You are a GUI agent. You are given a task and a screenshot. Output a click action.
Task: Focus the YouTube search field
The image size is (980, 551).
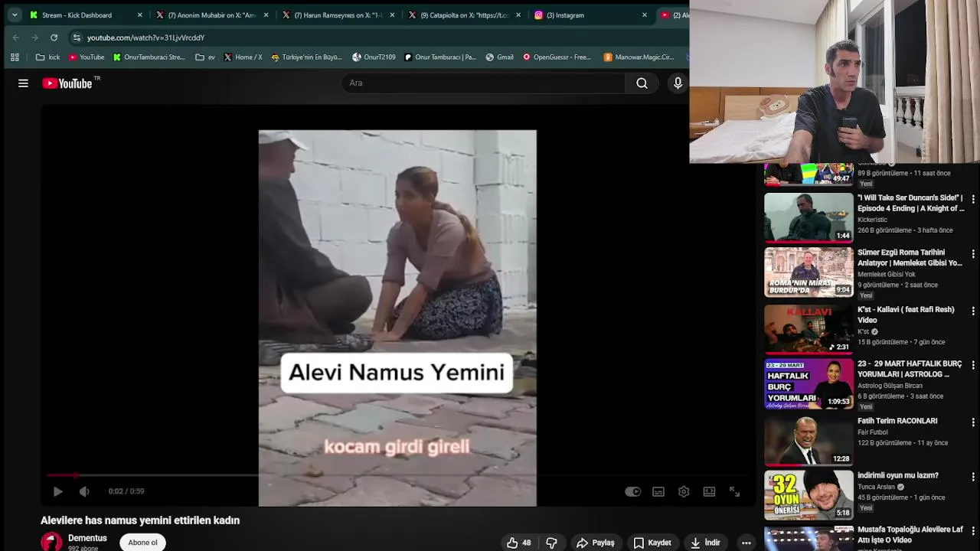click(x=482, y=83)
